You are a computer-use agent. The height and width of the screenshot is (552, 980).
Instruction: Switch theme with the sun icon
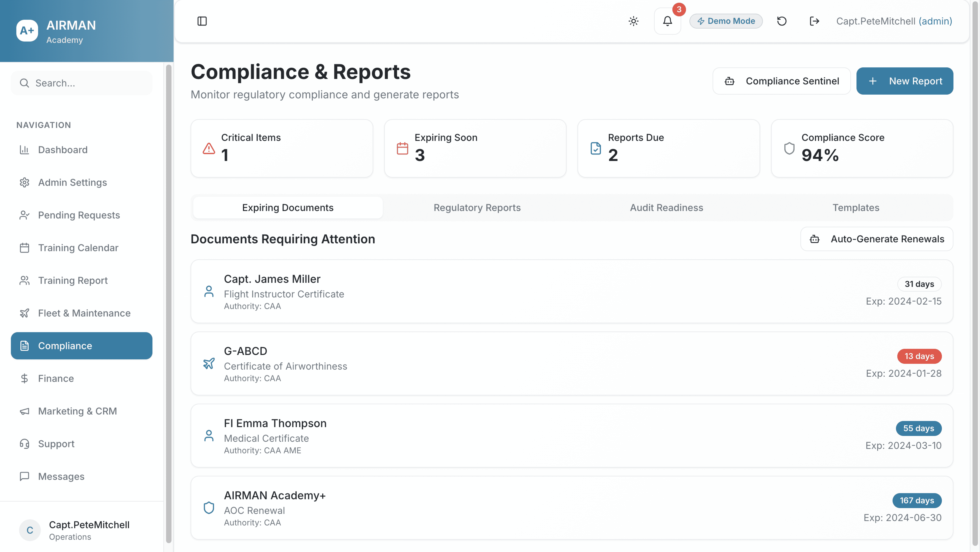633,21
